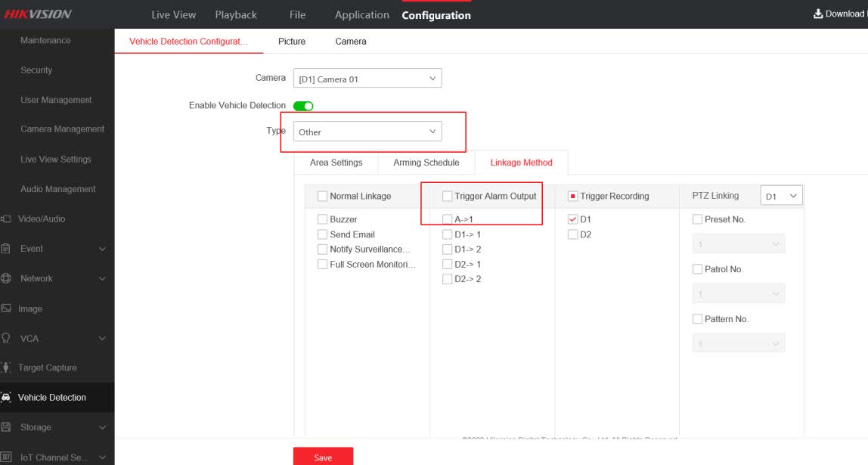Open the File menu
The image size is (868, 465).
tap(297, 15)
